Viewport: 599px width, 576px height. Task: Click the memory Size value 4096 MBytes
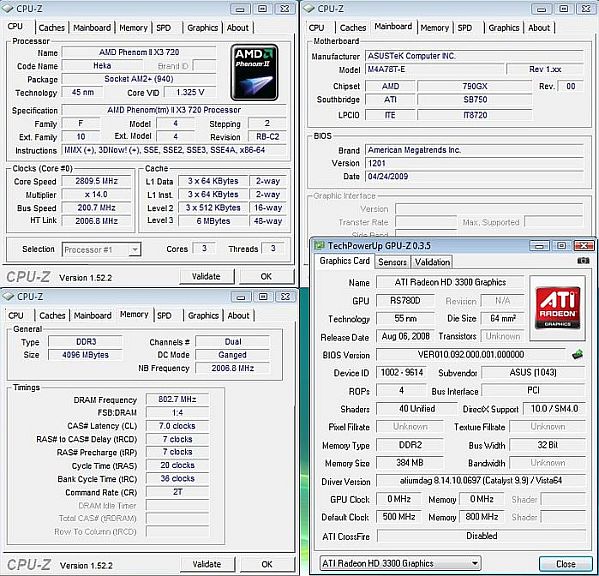click(86, 355)
